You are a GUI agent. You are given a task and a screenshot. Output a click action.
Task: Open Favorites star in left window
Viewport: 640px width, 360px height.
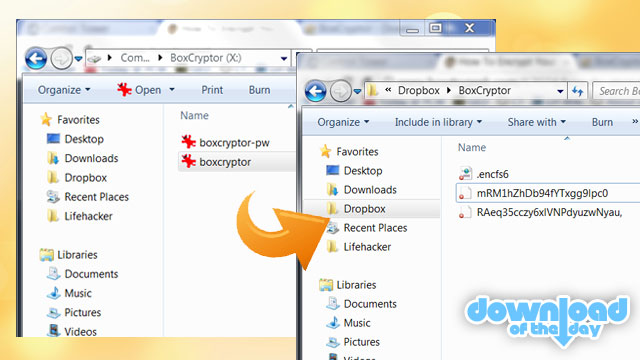[x=46, y=120]
